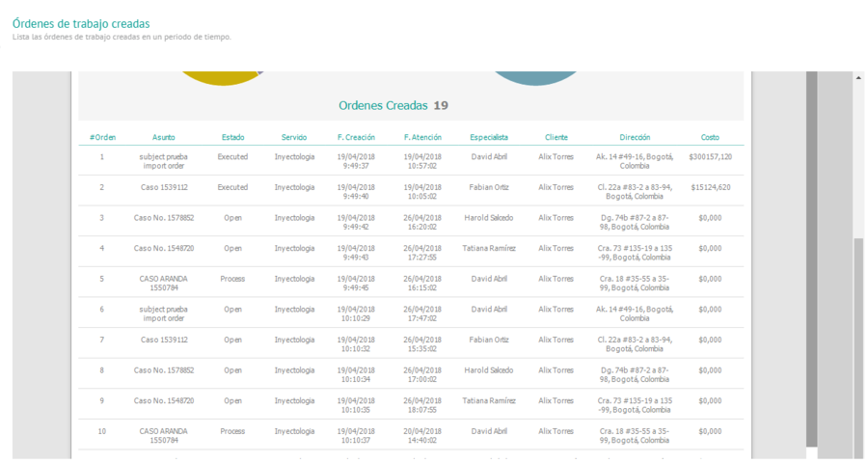This screenshot has width=868, height=463.
Task: Click the inner report scrollbar thumb
Action: 811,259
